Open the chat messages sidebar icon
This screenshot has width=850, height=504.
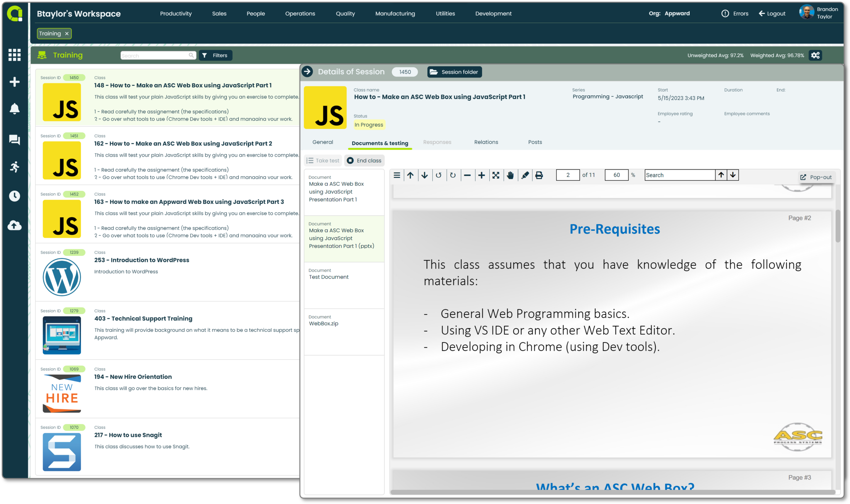point(15,140)
